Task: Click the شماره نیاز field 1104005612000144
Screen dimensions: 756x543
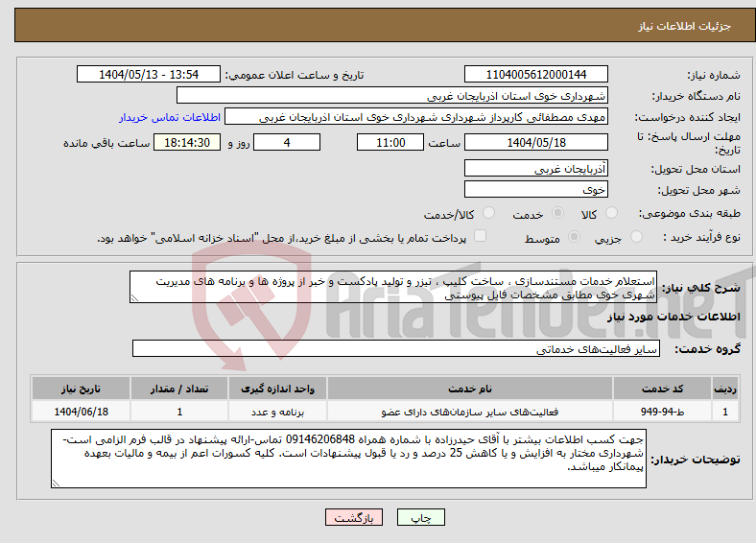Action: coord(536,74)
